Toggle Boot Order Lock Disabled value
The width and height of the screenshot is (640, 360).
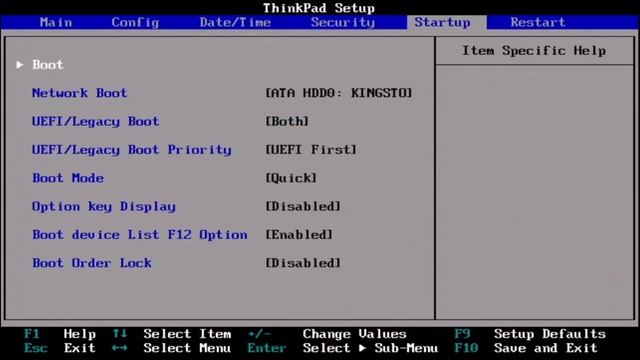point(303,263)
